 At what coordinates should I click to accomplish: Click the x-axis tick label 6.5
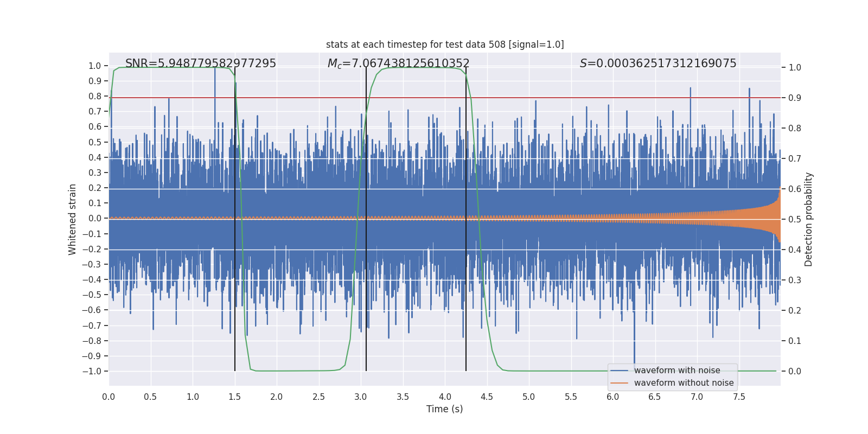655,397
